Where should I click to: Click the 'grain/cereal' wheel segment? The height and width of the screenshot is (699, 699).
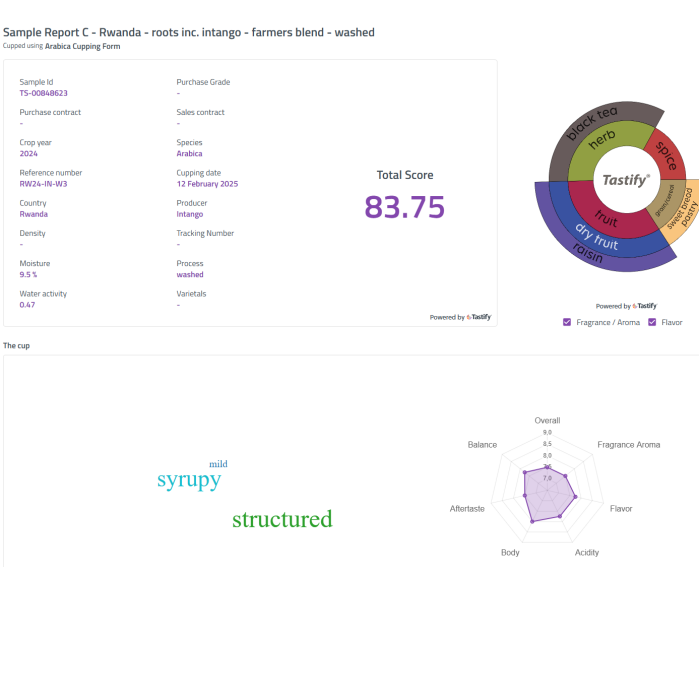tap(666, 201)
